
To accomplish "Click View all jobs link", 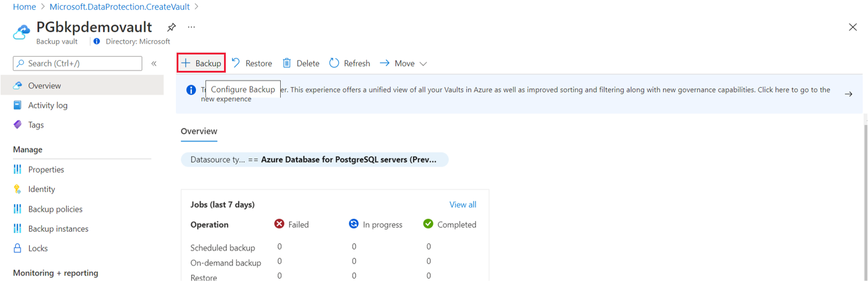I will pos(463,204).
